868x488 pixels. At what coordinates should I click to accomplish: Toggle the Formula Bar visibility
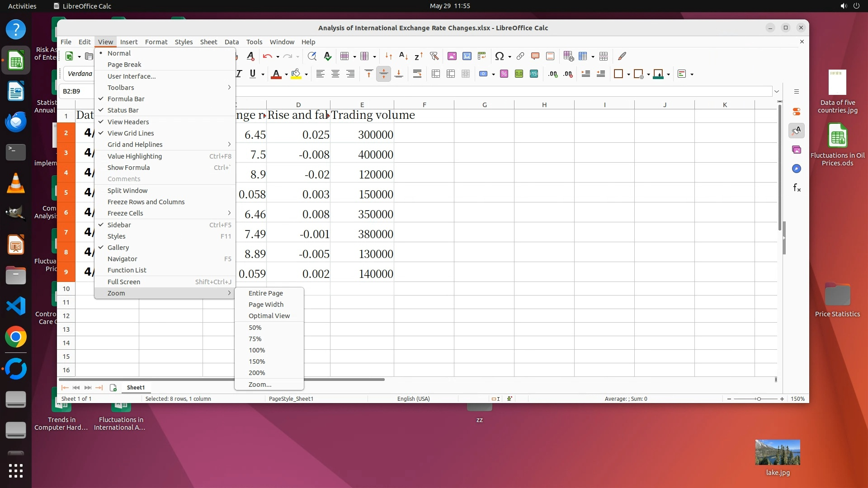point(126,99)
